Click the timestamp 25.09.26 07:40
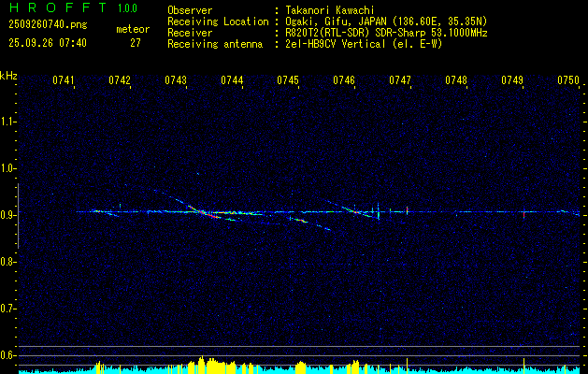588x374 pixels. coord(48,43)
